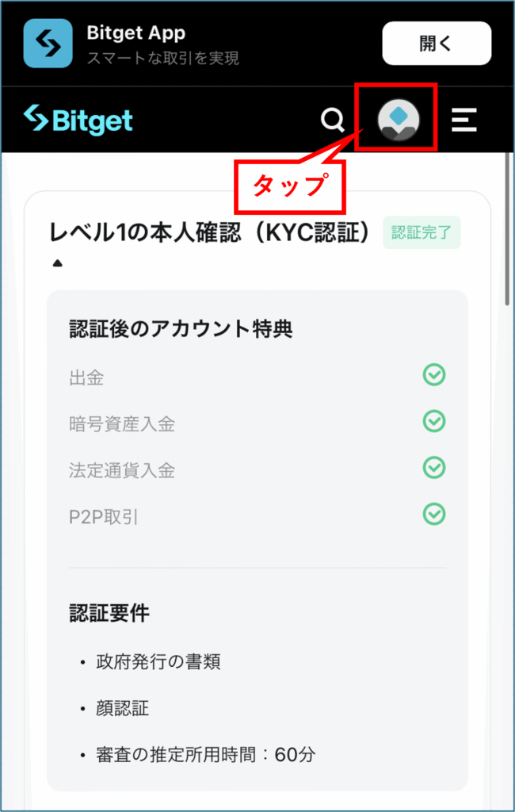Click the green check next to 暗号資産入金
Image resolution: width=515 pixels, height=812 pixels.
pos(433,422)
